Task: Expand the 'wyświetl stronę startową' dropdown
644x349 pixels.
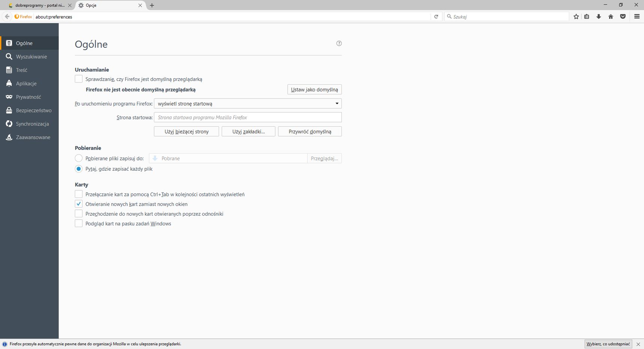Action: click(248, 103)
